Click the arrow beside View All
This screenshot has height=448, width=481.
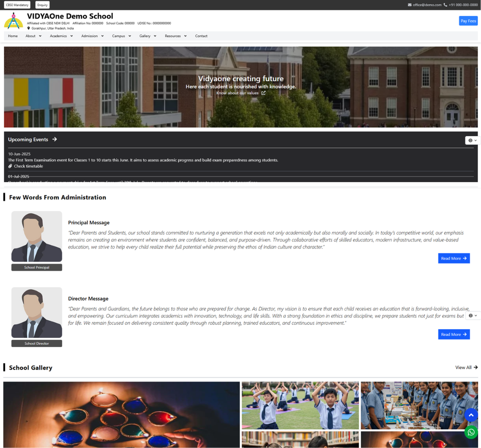coord(475,367)
